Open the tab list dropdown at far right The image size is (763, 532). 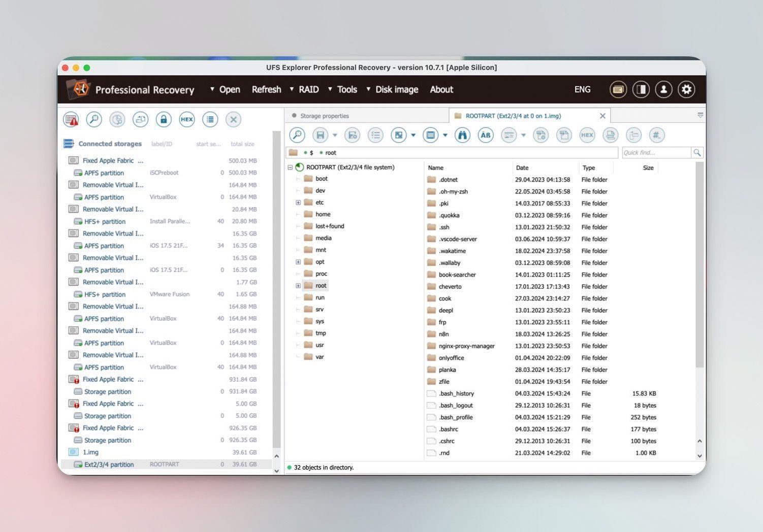click(x=700, y=115)
